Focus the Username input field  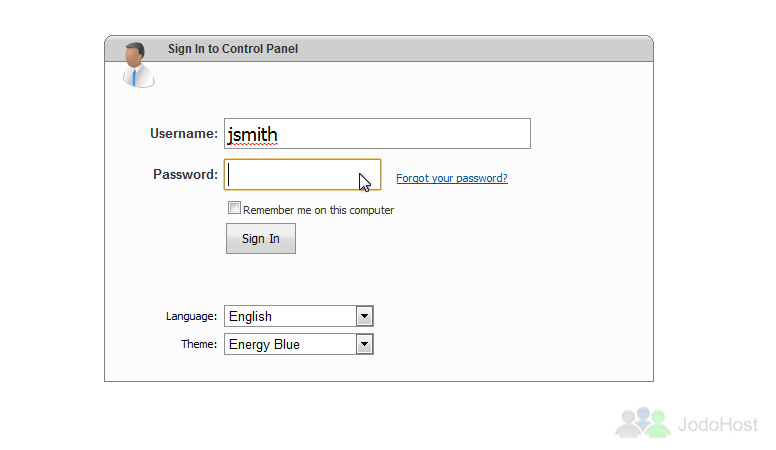click(377, 134)
